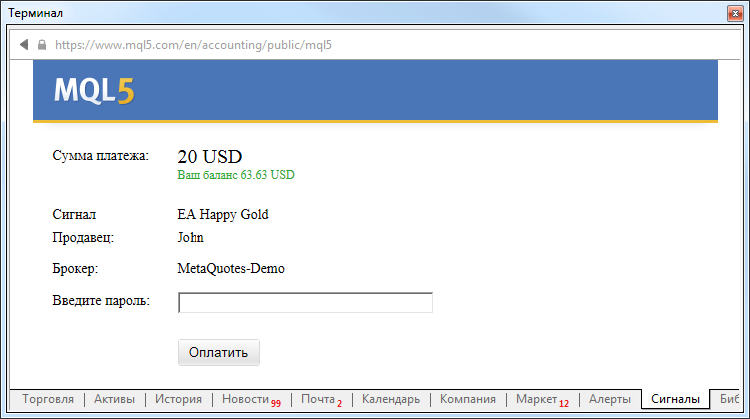Open the Маркет tab

point(542,399)
